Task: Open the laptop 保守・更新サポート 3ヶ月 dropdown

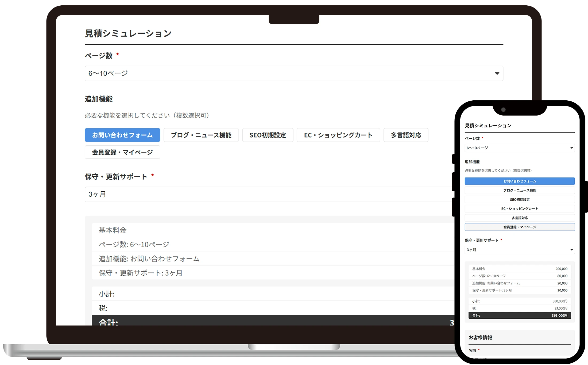Action: [267, 194]
